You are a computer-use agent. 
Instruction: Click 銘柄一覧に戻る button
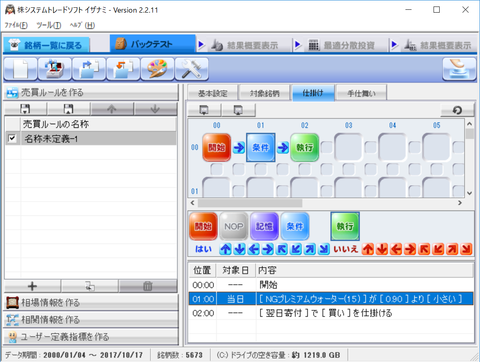point(46,45)
